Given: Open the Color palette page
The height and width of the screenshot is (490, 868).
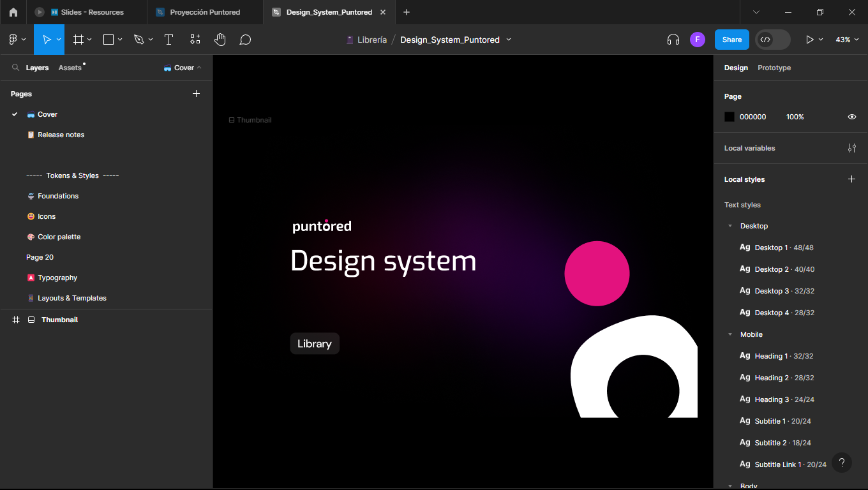Looking at the screenshot, I should (59, 237).
